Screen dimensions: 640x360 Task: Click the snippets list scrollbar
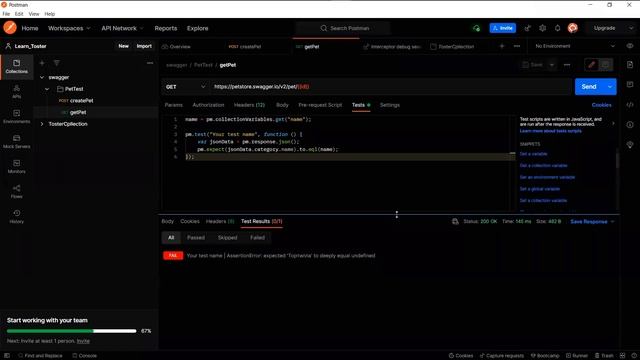[617, 159]
